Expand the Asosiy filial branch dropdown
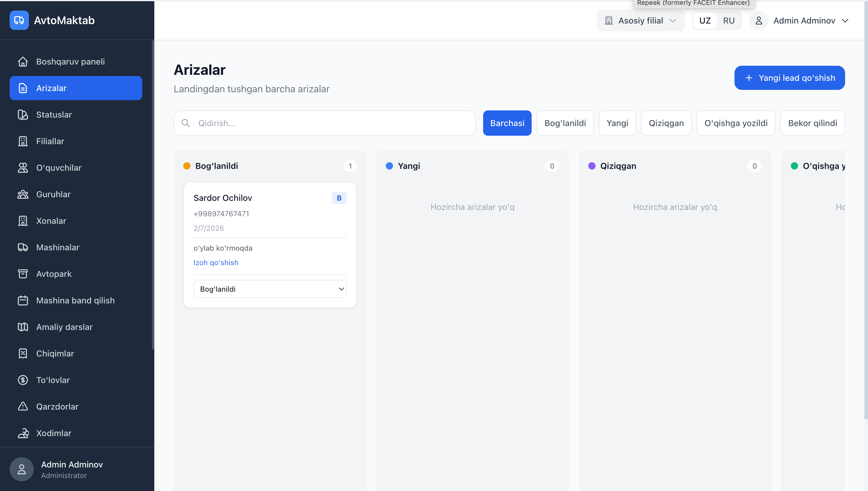This screenshot has height=491, width=868. [x=640, y=21]
